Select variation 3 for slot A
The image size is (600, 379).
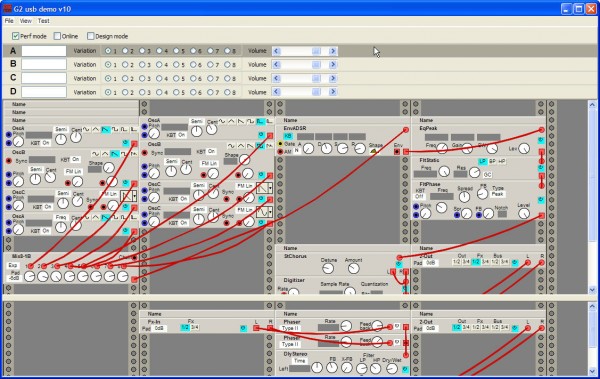pyautogui.click(x=142, y=51)
